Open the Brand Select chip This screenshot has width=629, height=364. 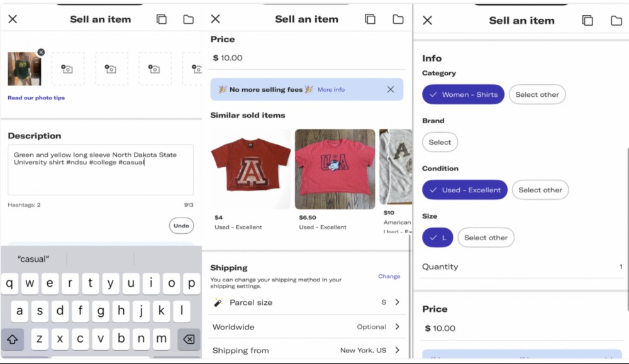pos(440,142)
